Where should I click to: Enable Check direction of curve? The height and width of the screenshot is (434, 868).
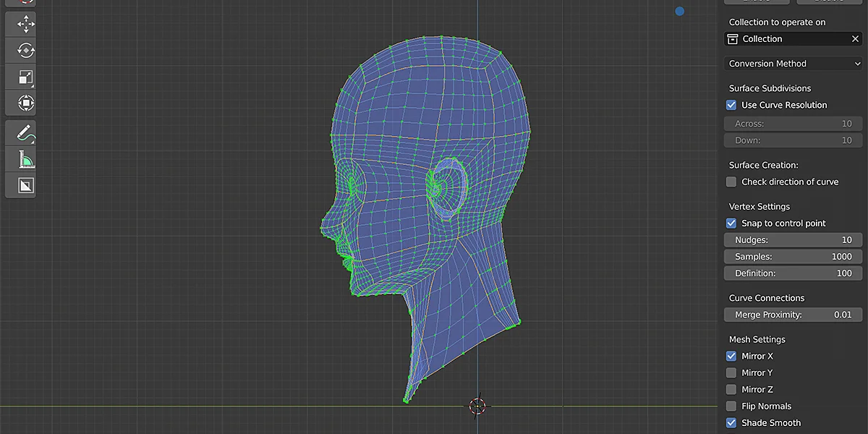(x=731, y=182)
